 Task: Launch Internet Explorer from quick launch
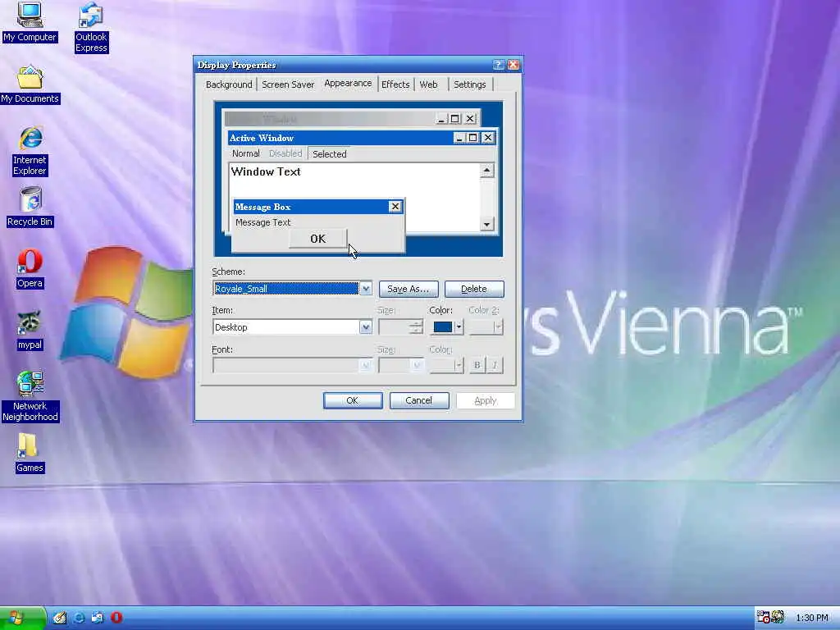(79, 619)
